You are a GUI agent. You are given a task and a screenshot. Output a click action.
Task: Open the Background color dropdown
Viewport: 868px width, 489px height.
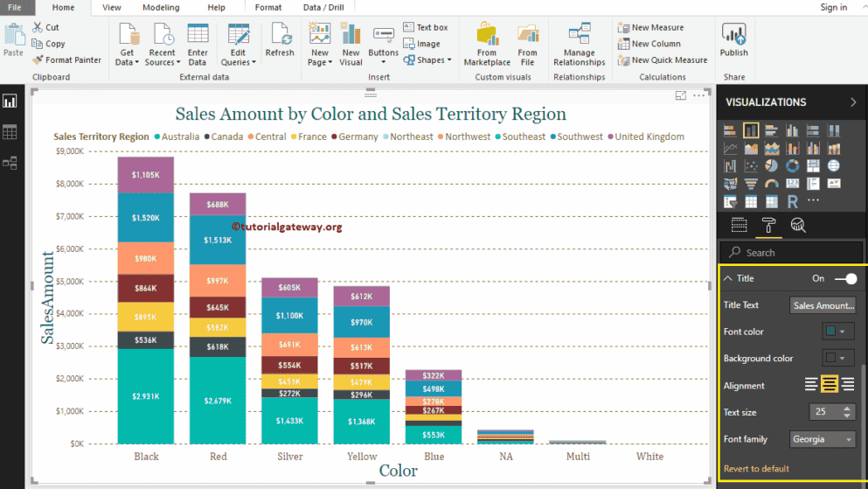(x=838, y=358)
